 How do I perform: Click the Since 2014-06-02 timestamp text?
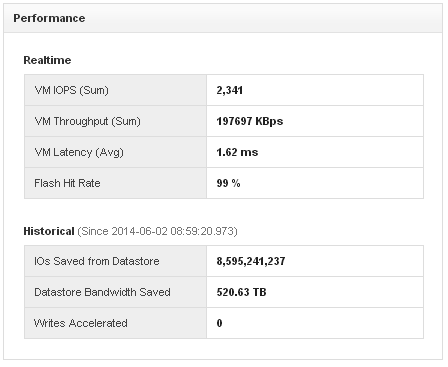(157, 231)
